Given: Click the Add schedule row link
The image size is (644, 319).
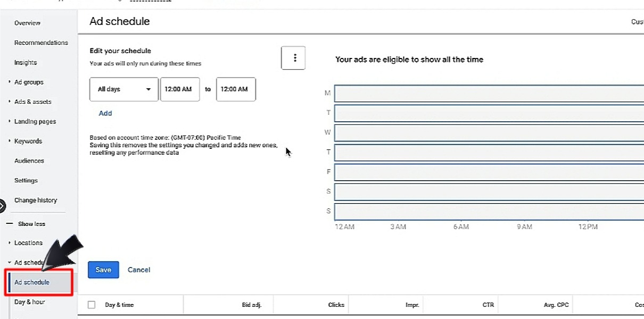Looking at the screenshot, I should pos(105,113).
